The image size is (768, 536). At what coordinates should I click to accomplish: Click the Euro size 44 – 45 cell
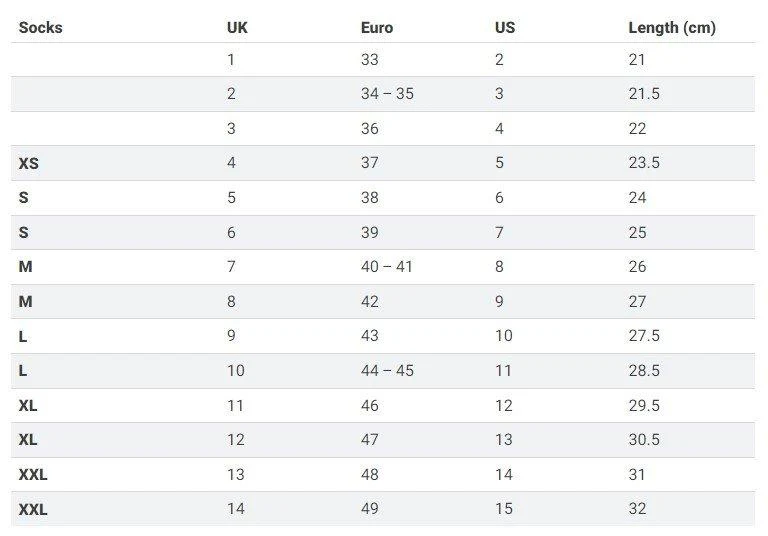[x=387, y=371]
